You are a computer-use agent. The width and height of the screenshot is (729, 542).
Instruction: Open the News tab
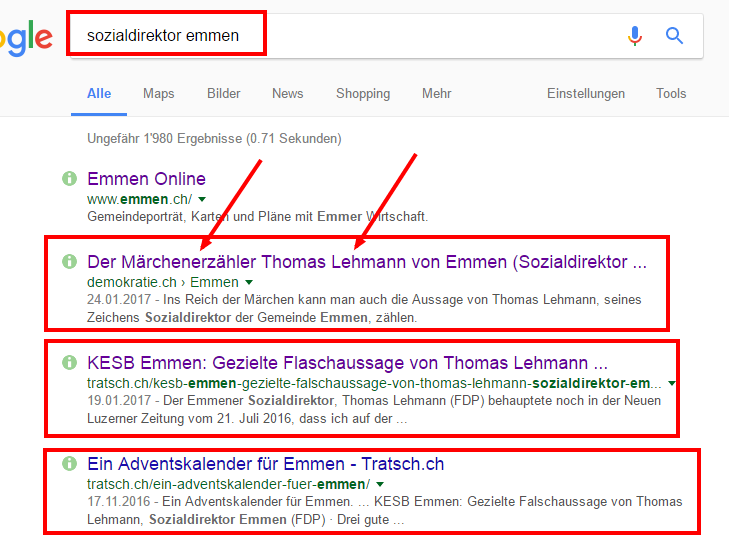(x=288, y=93)
